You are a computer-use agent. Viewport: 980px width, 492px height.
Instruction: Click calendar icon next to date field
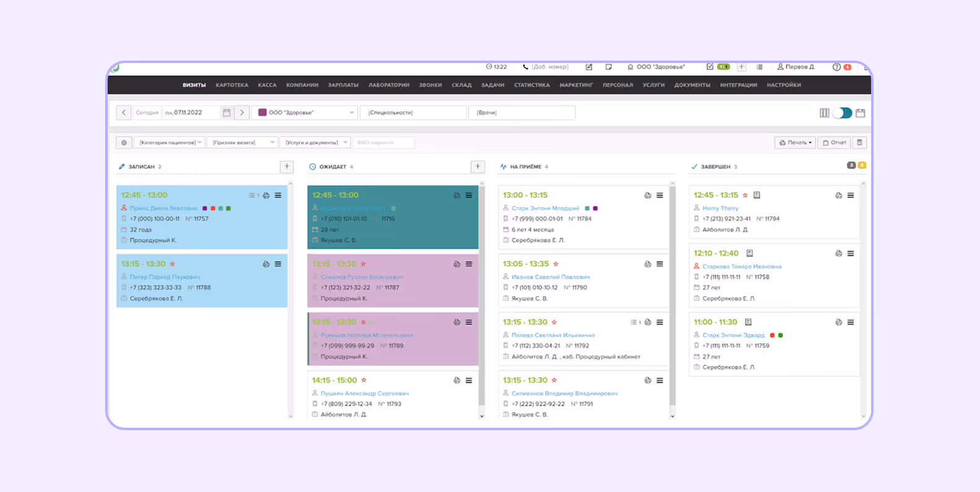[x=227, y=112]
